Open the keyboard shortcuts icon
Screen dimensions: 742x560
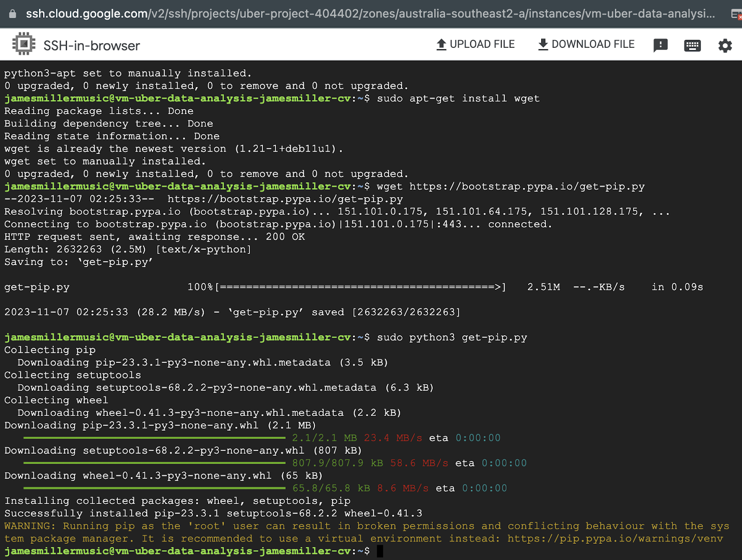pyautogui.click(x=692, y=45)
